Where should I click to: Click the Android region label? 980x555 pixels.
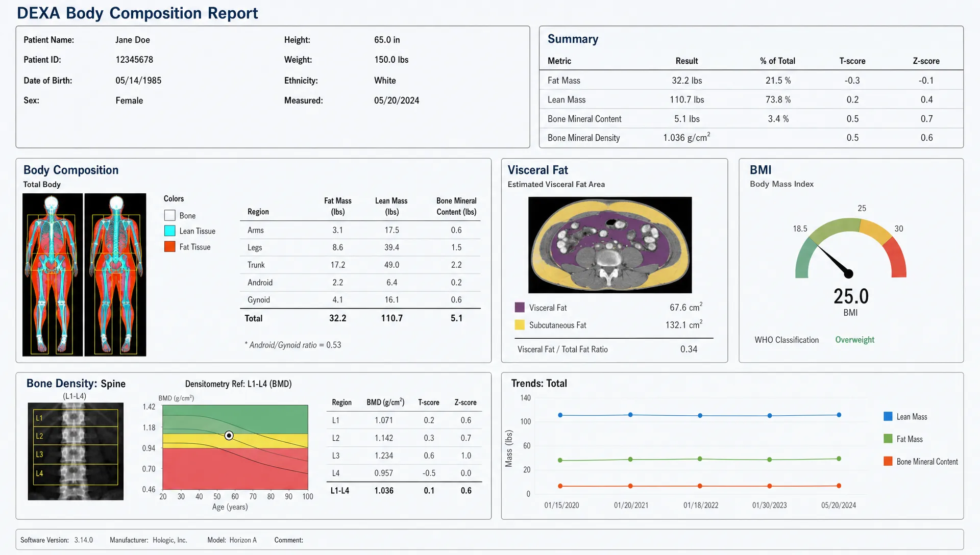tap(260, 283)
